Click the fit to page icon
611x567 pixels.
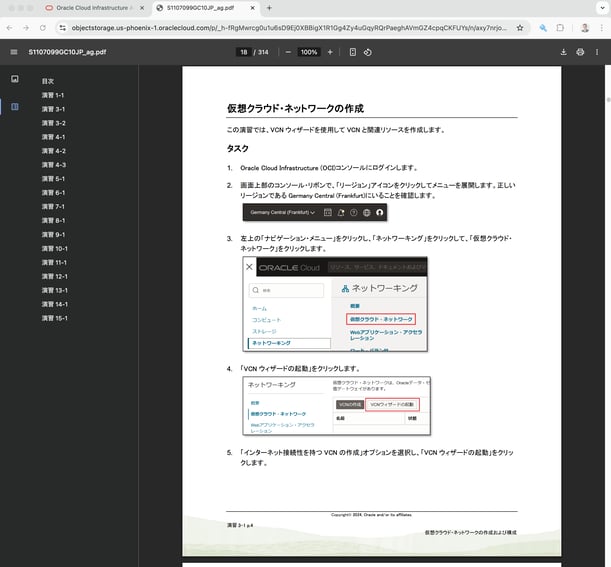click(x=353, y=52)
